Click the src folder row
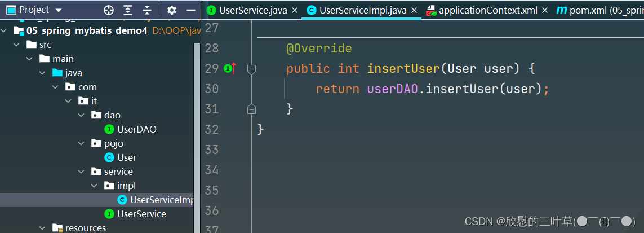This screenshot has height=233, width=644. point(97,45)
